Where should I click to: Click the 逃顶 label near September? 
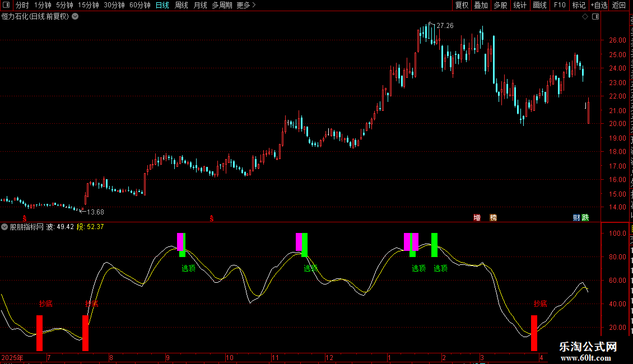(189, 268)
